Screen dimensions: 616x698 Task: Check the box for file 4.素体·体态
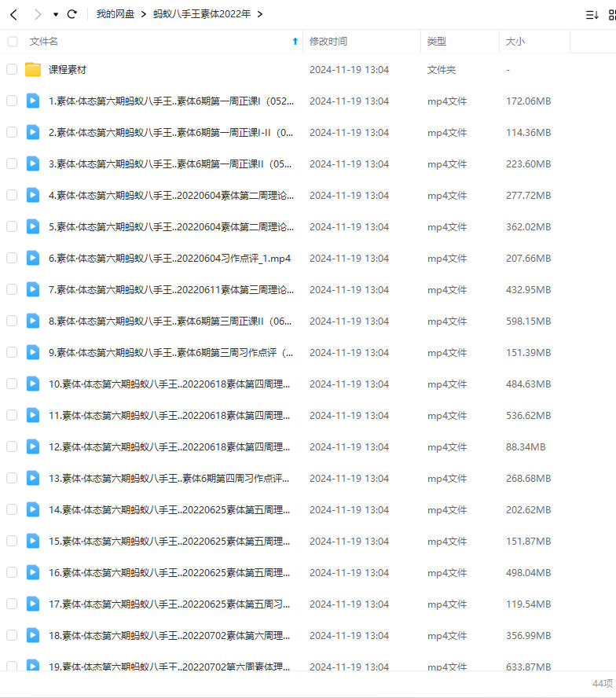coord(12,195)
